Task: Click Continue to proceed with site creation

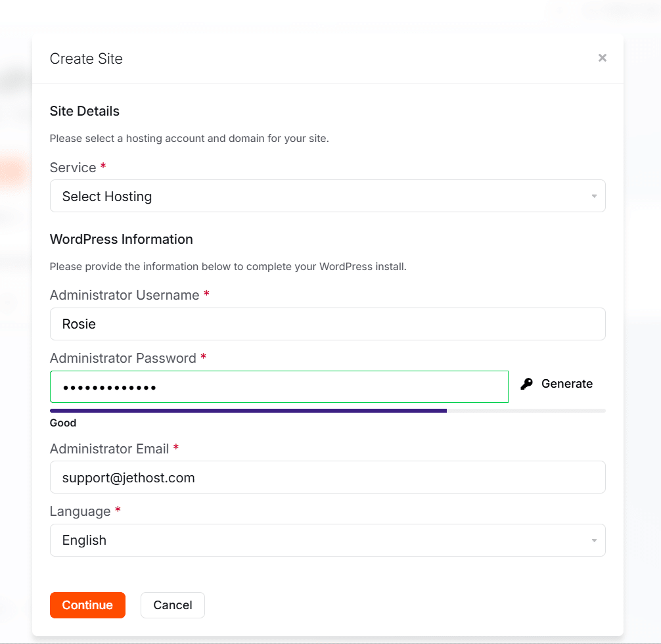Action: [x=87, y=605]
